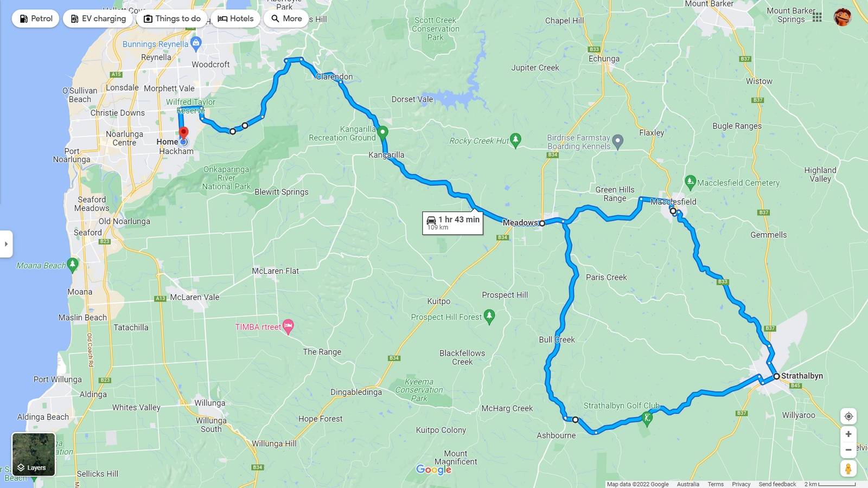This screenshot has height=488, width=868.
Task: Open the Google account profile avatar
Action: 843,17
